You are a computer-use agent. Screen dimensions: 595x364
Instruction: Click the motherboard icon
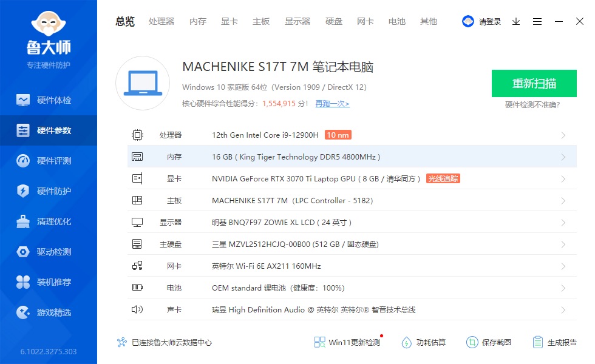click(137, 200)
